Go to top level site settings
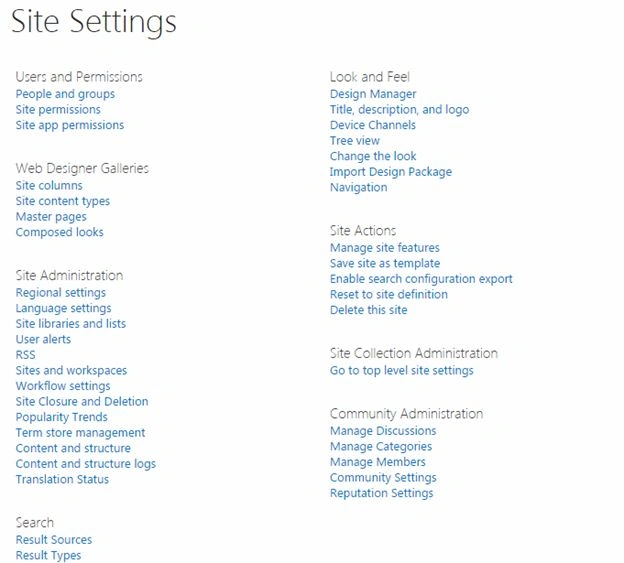This screenshot has width=624, height=563. point(402,370)
